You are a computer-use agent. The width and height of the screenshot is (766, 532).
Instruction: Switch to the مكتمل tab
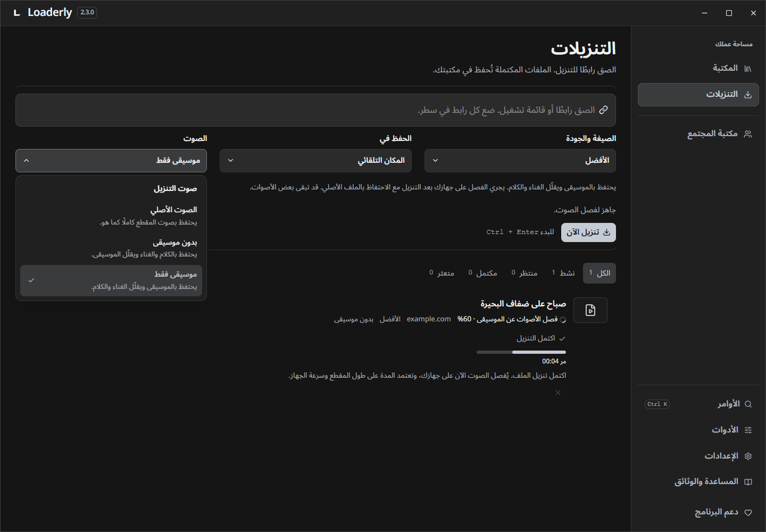(483, 273)
